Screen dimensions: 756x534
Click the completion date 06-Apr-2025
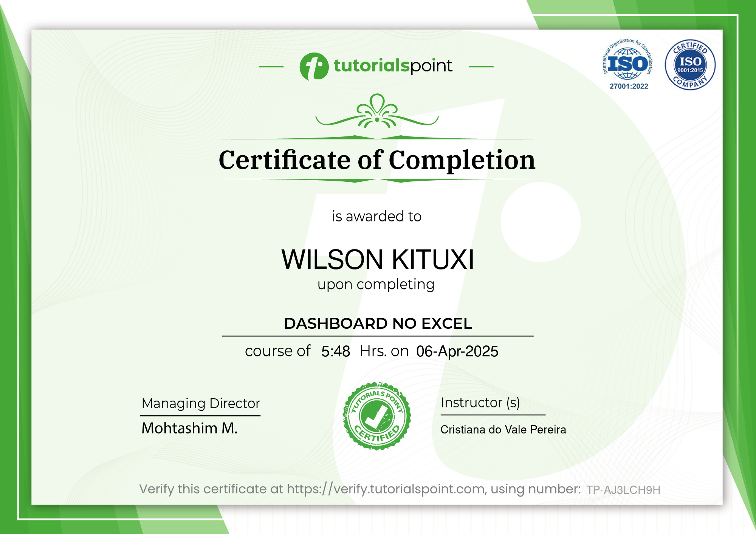[457, 351]
